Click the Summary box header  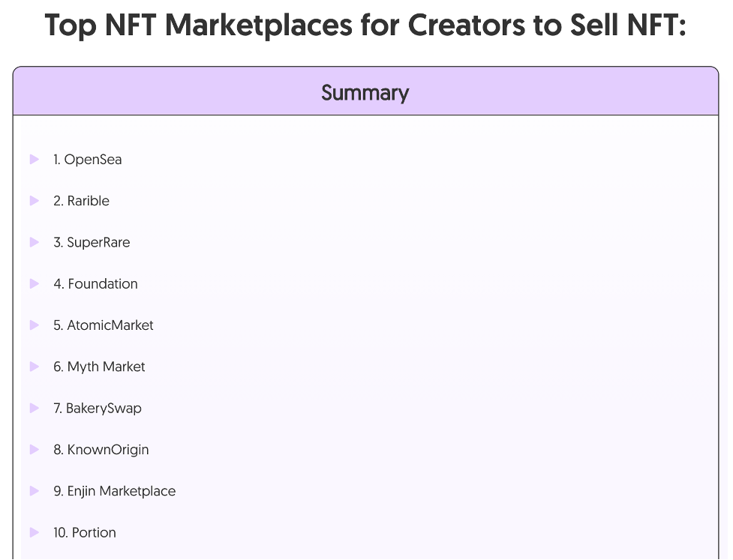[x=365, y=92]
